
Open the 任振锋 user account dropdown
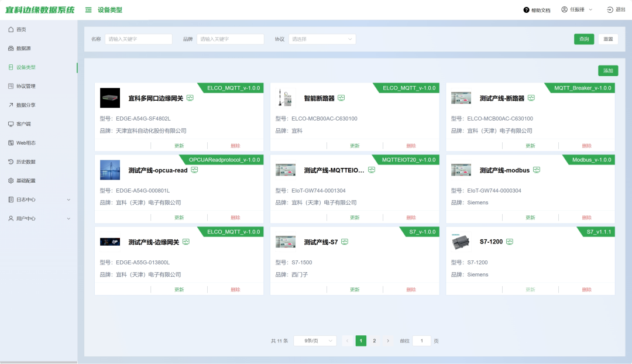tap(577, 10)
